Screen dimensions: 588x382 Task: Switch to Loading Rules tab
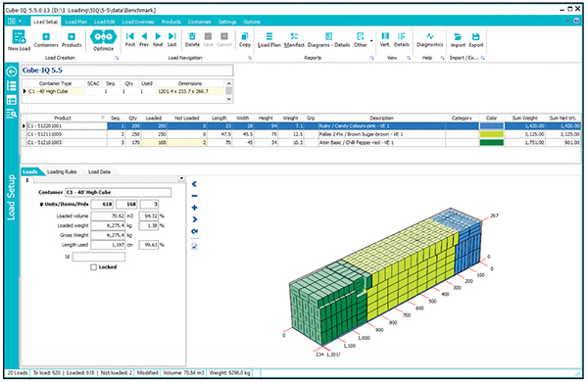point(62,171)
